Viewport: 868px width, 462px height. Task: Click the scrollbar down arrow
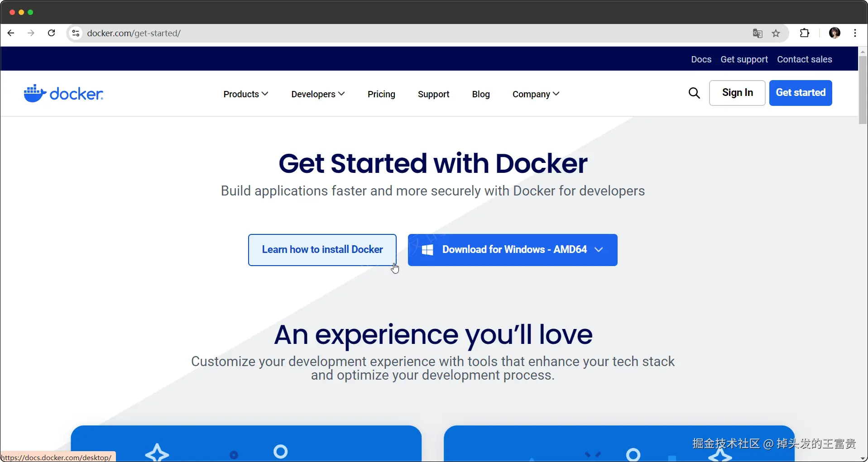tap(863, 458)
